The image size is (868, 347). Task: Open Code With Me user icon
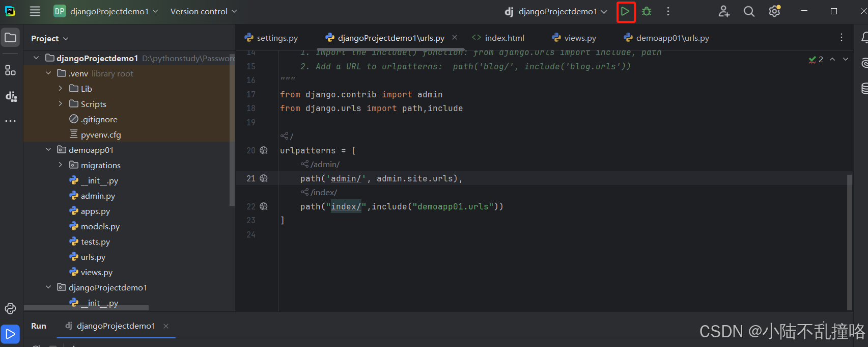pyautogui.click(x=724, y=11)
